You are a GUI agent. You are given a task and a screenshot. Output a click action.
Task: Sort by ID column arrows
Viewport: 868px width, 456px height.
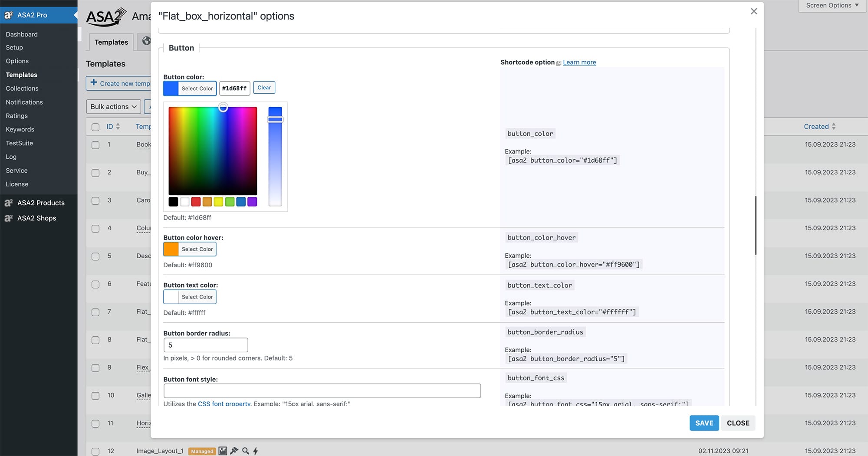pos(118,126)
